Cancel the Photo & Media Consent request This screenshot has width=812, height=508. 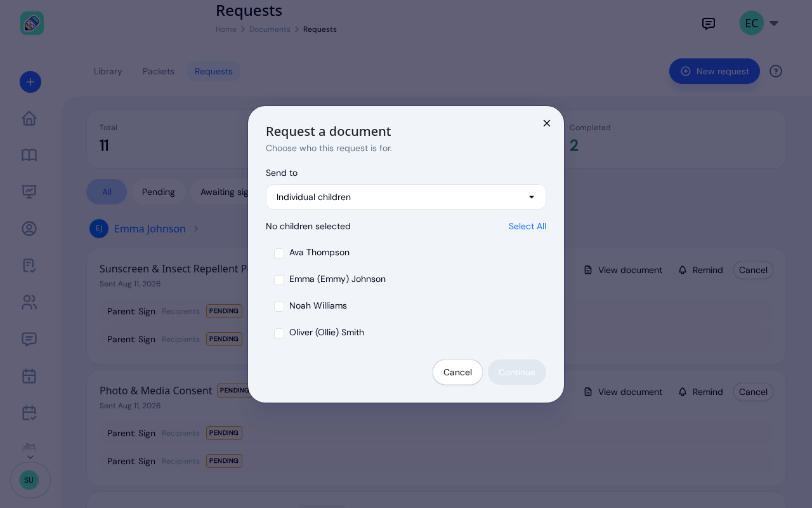click(753, 392)
